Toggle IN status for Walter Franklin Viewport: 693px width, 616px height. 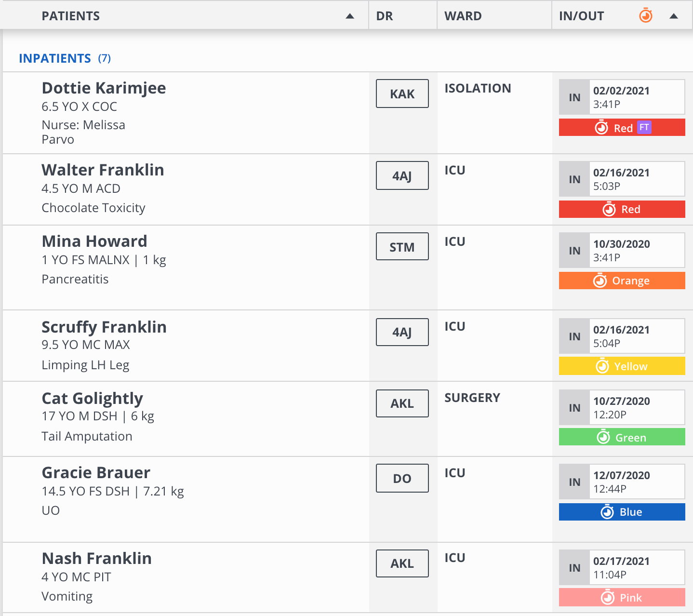tap(574, 179)
